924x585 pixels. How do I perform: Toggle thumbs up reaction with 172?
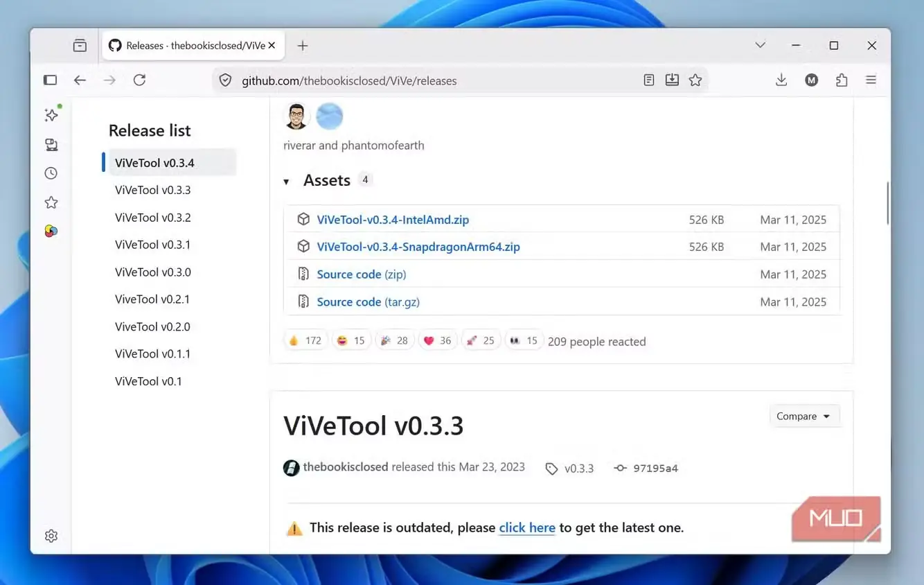pos(305,340)
